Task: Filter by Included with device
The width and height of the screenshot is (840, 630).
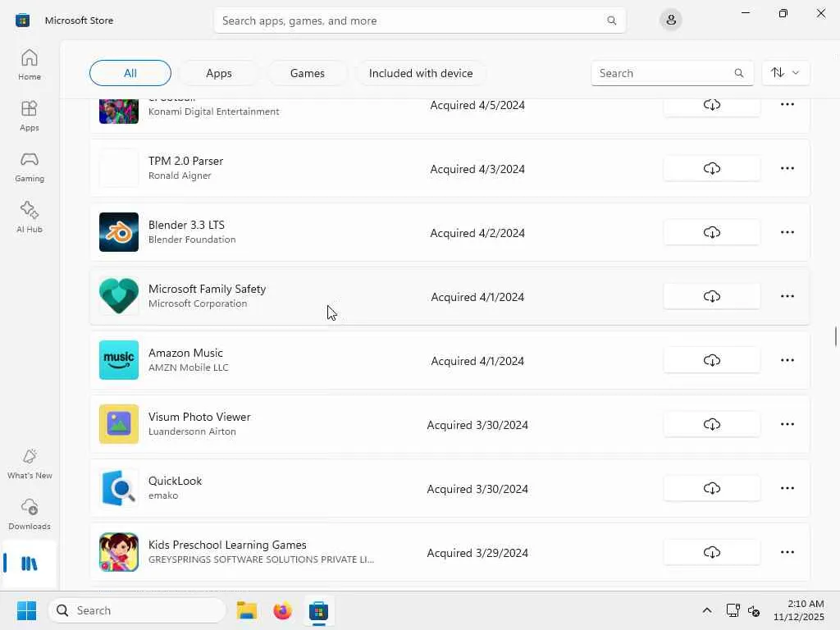Action: click(421, 73)
